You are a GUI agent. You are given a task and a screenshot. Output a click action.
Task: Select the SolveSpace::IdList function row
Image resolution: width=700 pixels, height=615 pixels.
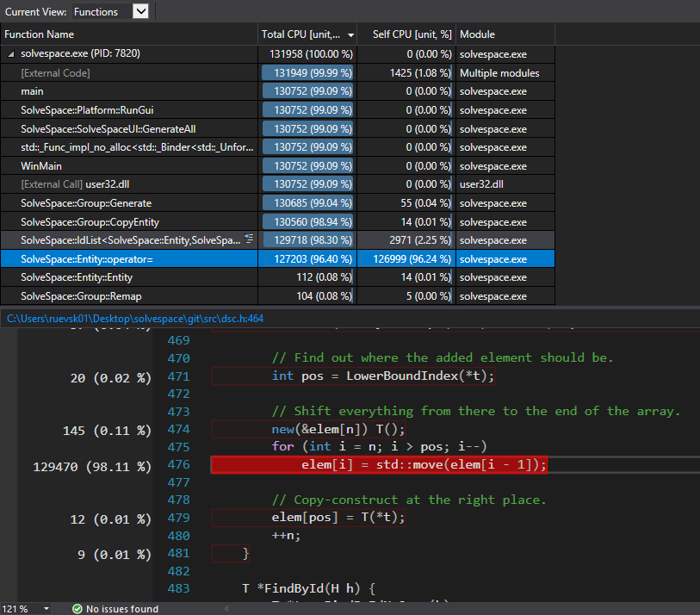pos(278,239)
